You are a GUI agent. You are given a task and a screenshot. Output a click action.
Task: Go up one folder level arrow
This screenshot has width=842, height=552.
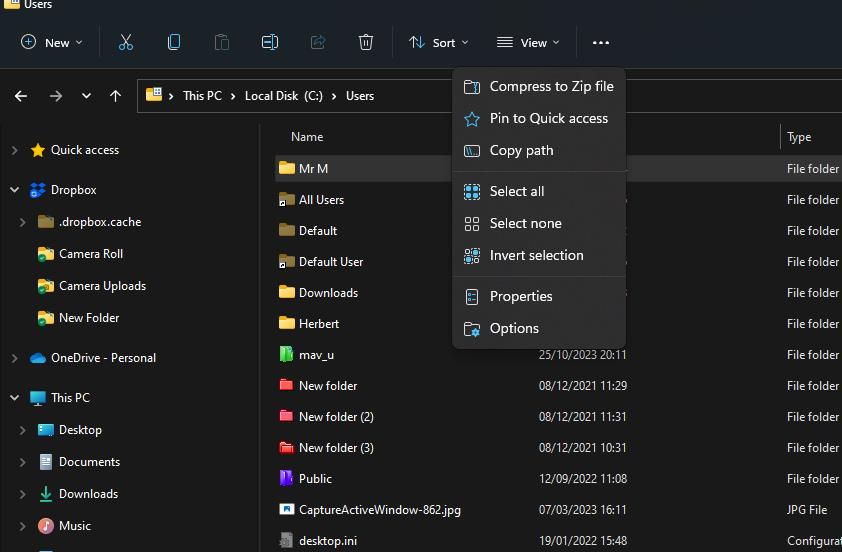tap(115, 96)
